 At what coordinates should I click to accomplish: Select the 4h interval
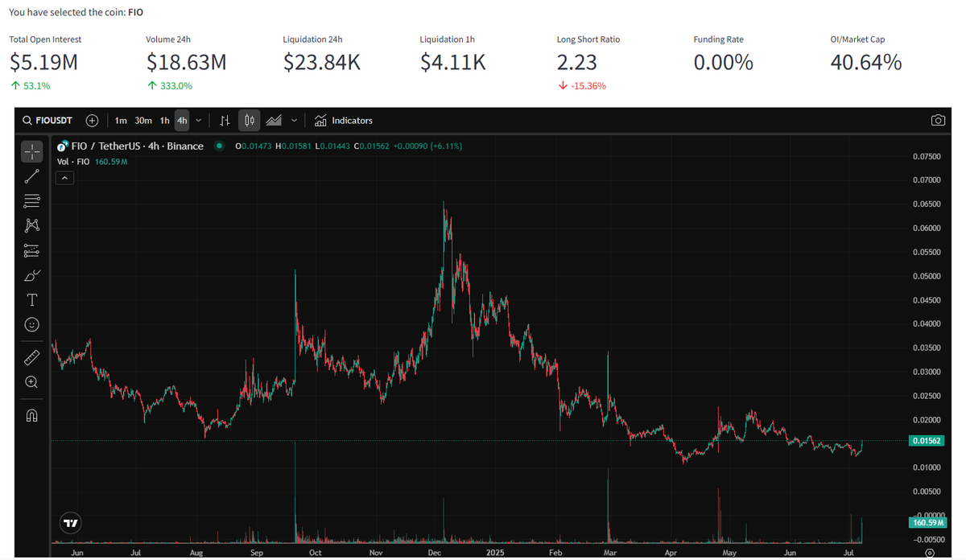[x=182, y=121]
